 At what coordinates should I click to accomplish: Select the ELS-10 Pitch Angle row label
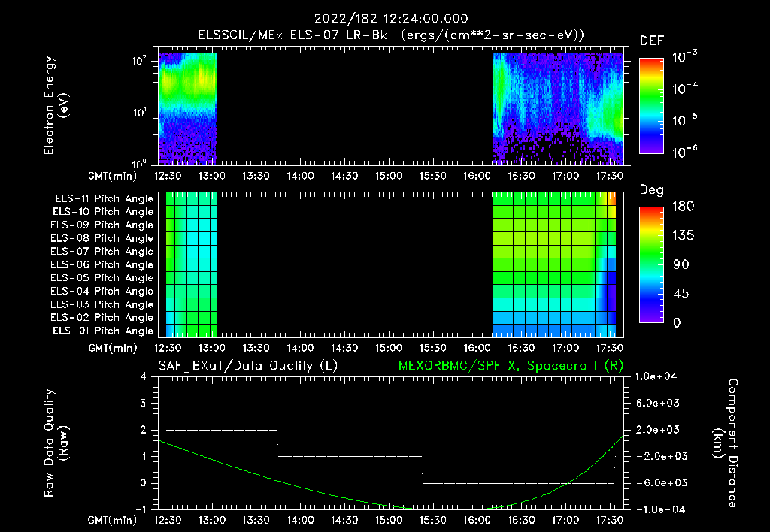coord(102,212)
